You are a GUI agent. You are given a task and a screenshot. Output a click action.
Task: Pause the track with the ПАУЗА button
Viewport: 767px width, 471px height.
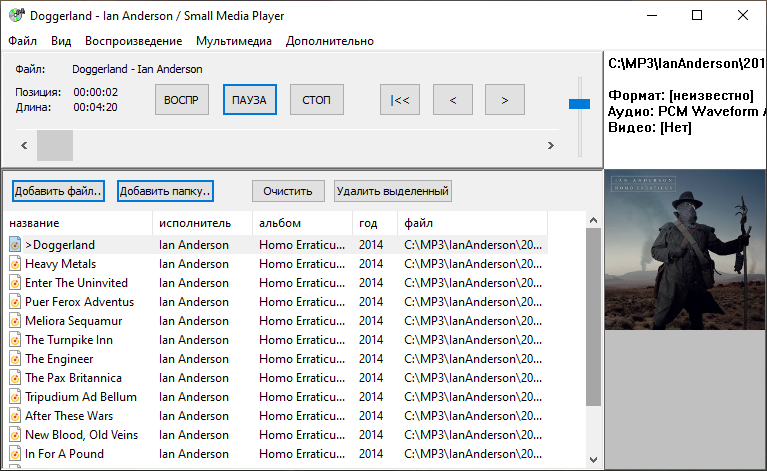click(249, 100)
